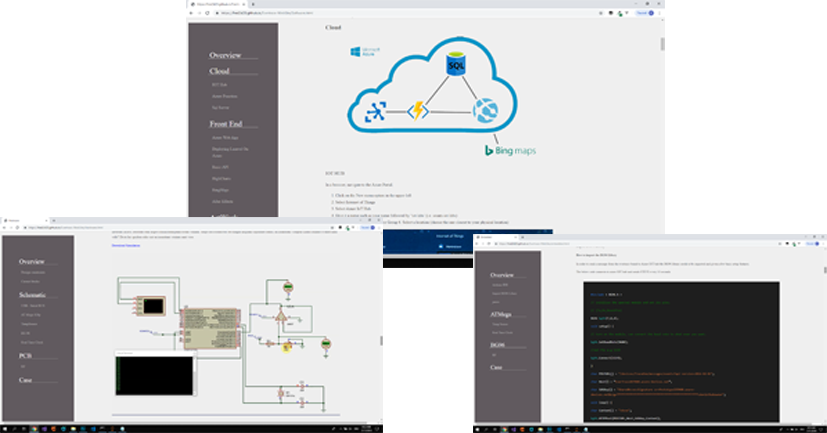
Task: Select Temp Sensor in bottom-right sidebar
Action: coord(500,324)
